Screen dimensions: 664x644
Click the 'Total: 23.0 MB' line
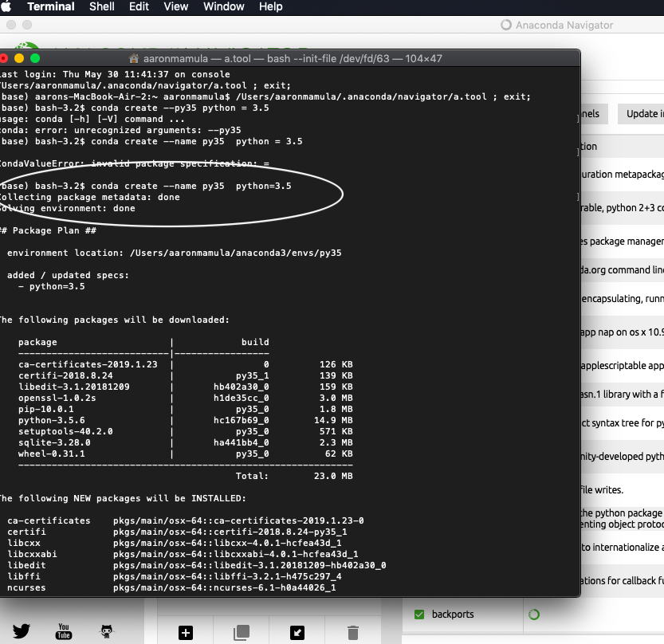tap(294, 477)
